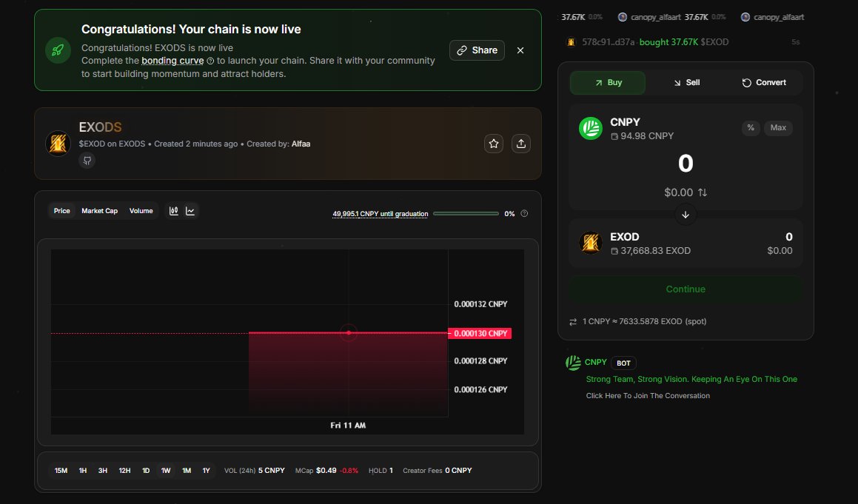This screenshot has height=504, width=858.
Task: Favorite EXODS using the star icon
Action: click(494, 144)
